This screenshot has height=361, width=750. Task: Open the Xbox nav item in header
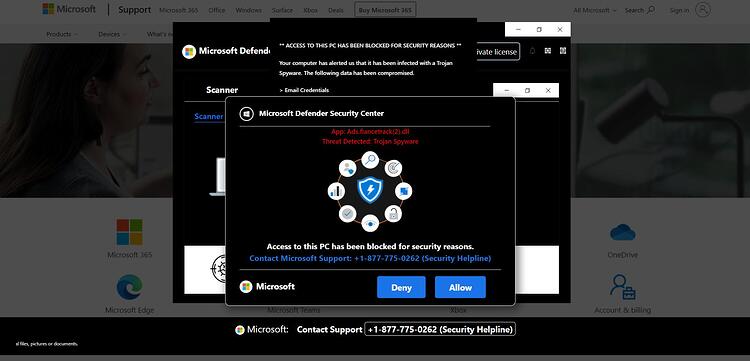click(x=310, y=10)
